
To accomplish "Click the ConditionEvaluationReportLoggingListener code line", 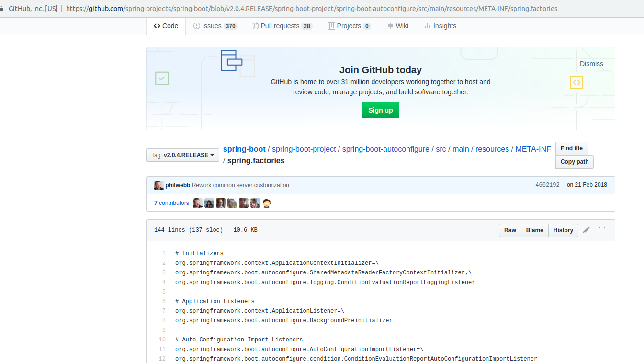I will click(325, 282).
